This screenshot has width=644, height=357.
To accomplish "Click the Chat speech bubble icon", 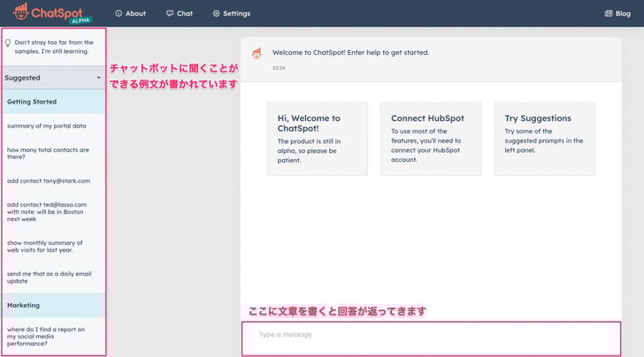I will 170,13.
